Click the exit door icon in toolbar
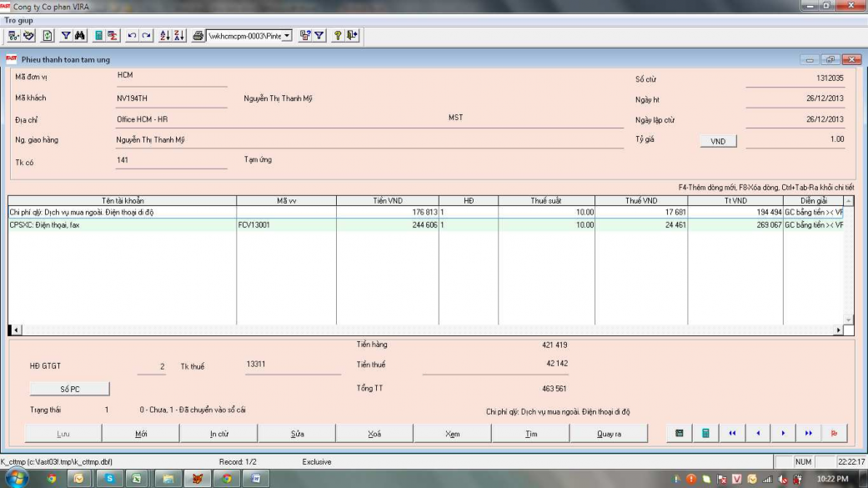Screen dimensions: 868x488 352,36
